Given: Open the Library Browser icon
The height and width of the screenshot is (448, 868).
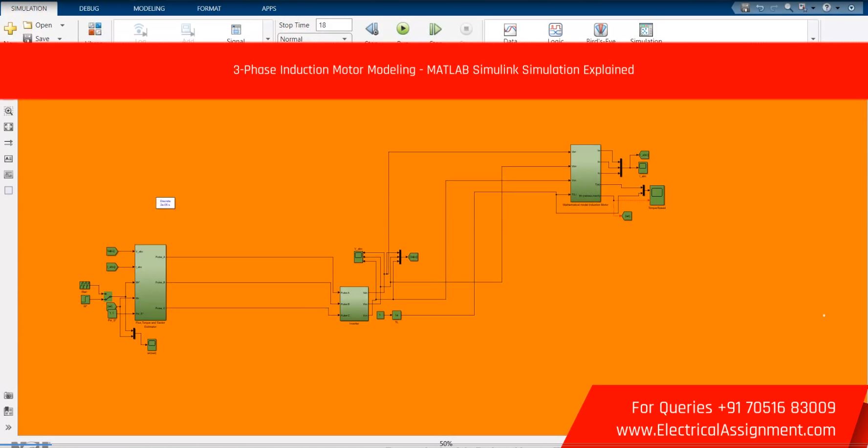Looking at the screenshot, I should [95, 29].
